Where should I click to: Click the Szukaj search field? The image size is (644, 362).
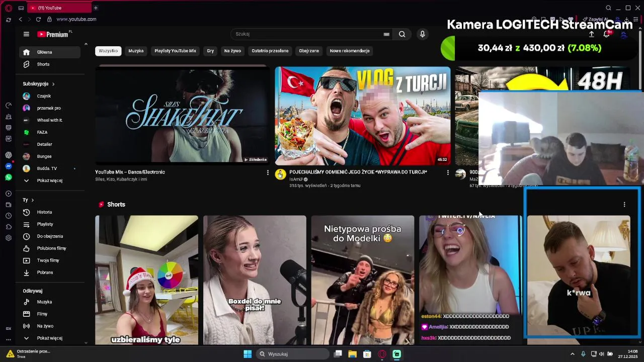pyautogui.click(x=309, y=34)
